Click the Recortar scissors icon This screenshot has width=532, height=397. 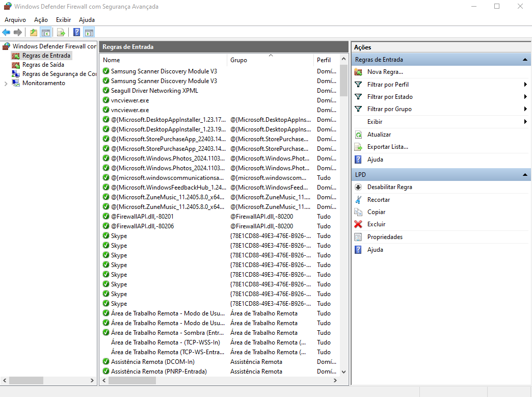[358, 200]
